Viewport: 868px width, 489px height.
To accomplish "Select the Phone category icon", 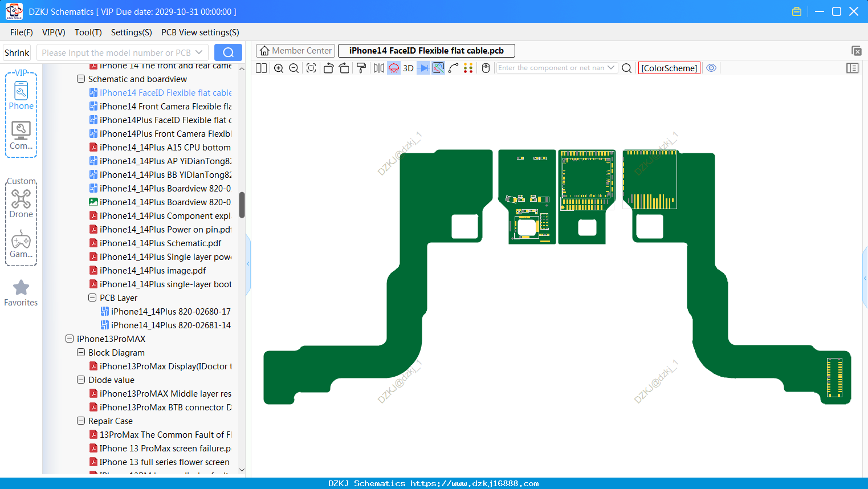I will 21,95.
